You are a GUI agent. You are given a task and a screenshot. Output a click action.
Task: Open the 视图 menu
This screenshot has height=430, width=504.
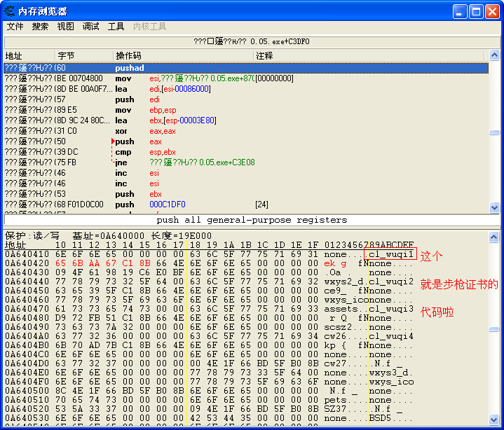[x=65, y=27]
